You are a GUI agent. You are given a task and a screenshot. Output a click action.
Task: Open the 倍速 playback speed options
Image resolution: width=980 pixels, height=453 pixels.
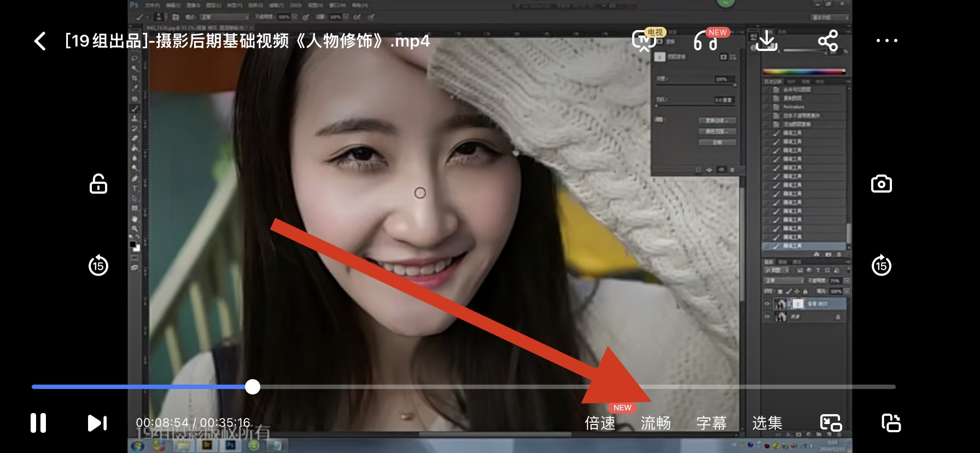[600, 423]
